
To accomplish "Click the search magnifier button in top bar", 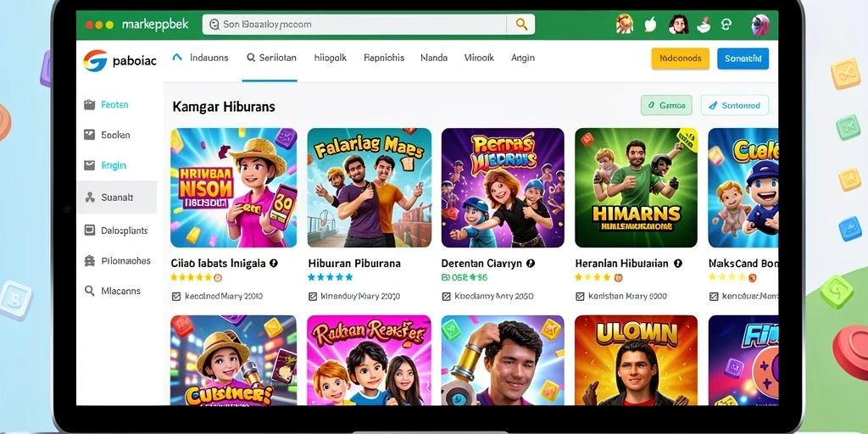I will pos(521,25).
